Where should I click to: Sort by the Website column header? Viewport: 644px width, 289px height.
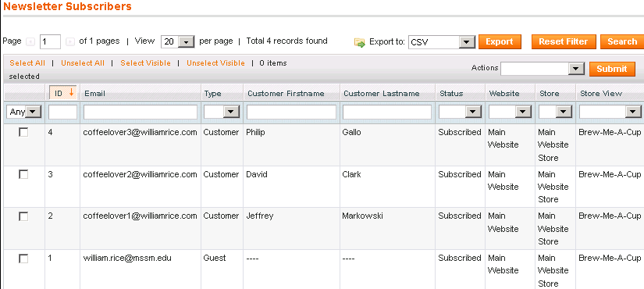(x=504, y=93)
